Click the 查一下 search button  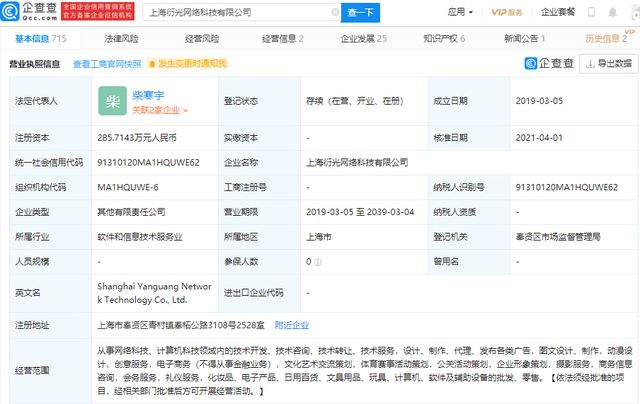(360, 13)
